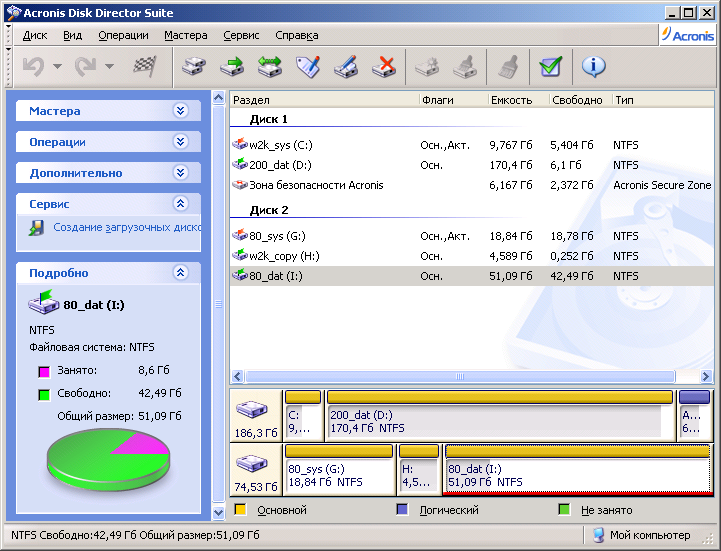Click the Copy partition green arrow icon
This screenshot has width=721, height=551.
(x=232, y=67)
